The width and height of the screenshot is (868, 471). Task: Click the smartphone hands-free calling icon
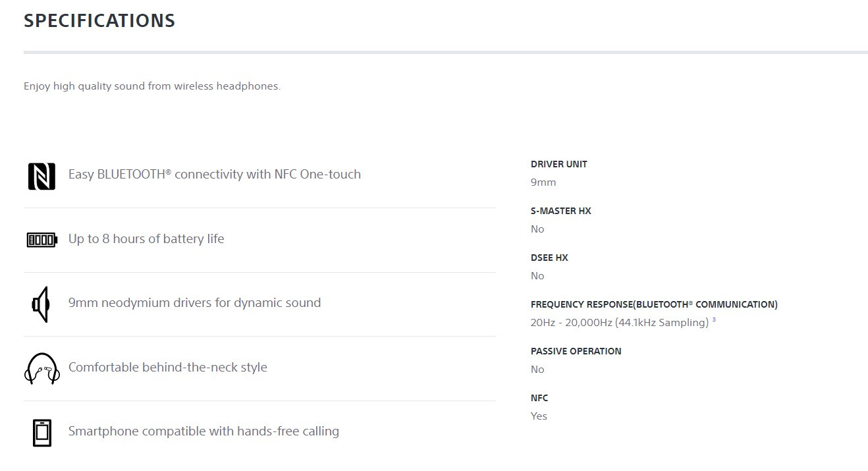coord(41,433)
